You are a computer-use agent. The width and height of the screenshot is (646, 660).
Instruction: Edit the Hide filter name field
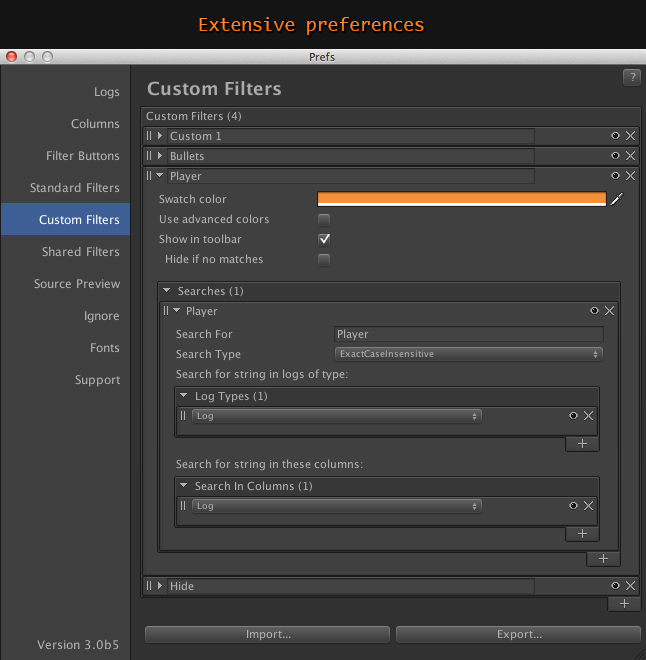(x=351, y=586)
